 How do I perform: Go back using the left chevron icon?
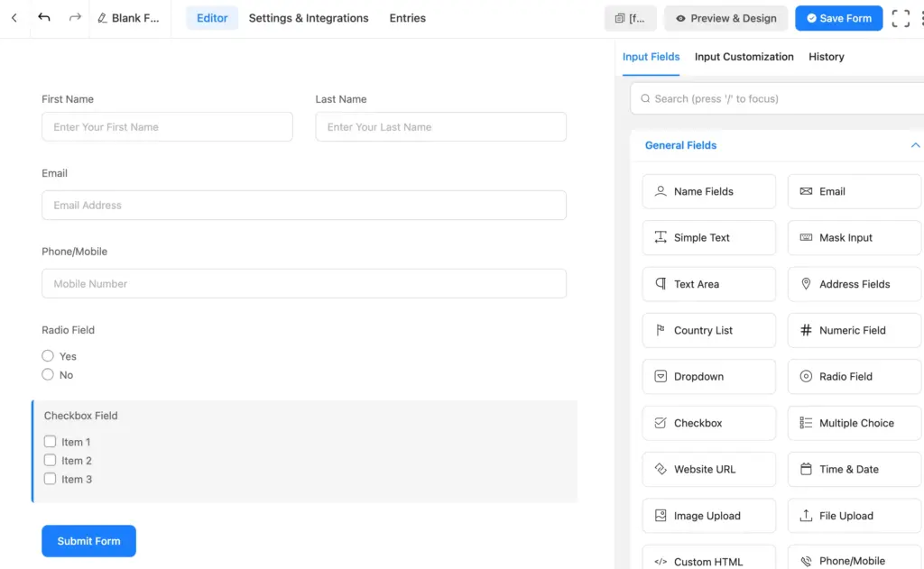pos(13,17)
